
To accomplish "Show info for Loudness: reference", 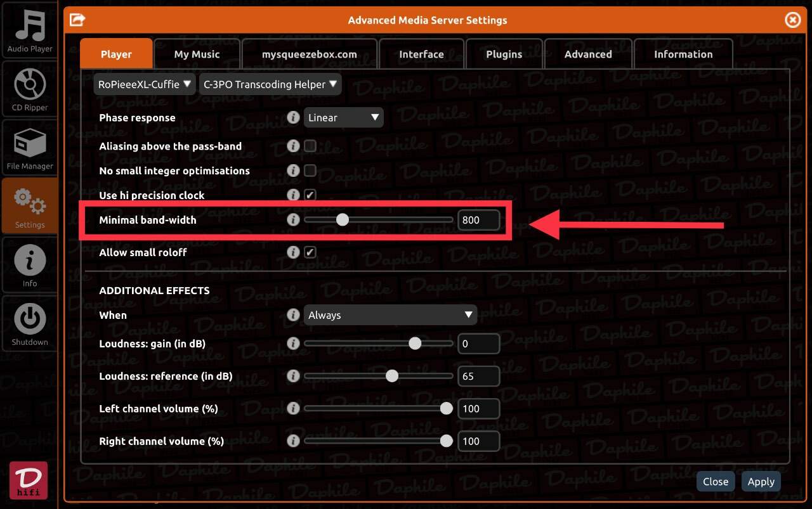I will [x=293, y=376].
